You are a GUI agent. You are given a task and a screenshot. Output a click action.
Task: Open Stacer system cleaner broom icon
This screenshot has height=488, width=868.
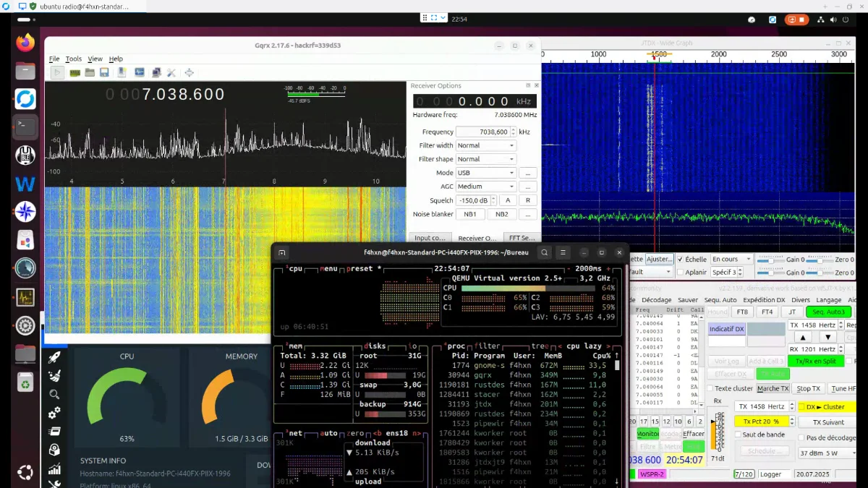54,376
